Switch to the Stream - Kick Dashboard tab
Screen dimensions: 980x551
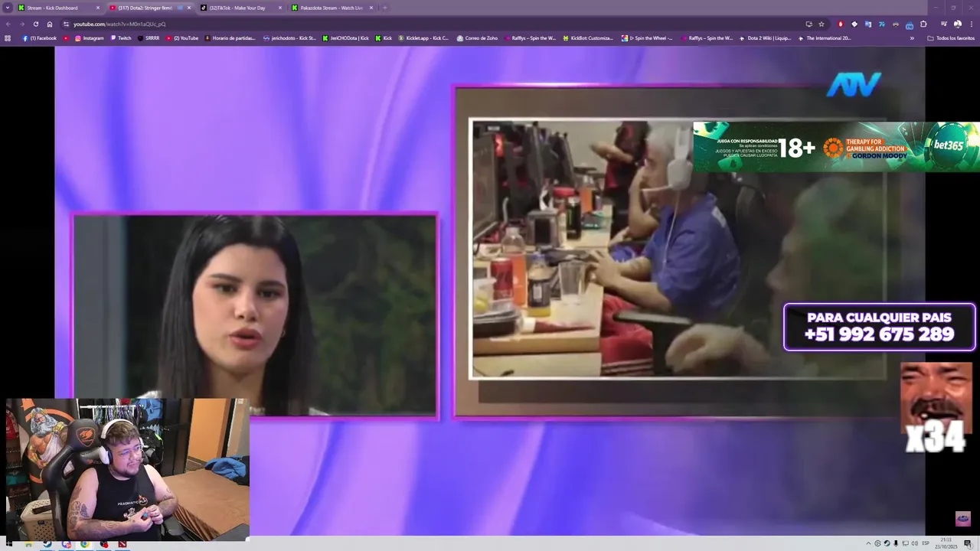click(x=60, y=8)
